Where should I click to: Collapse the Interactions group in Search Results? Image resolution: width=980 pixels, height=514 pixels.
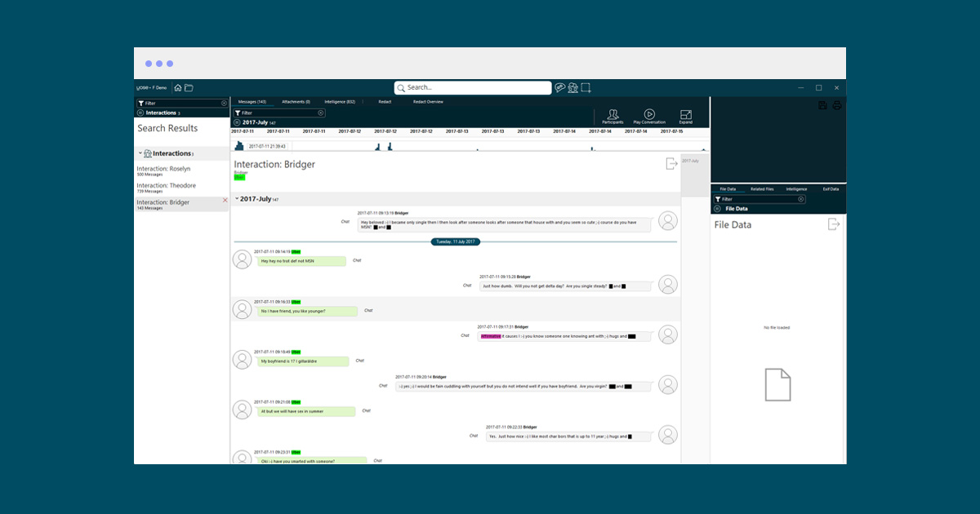tap(140, 153)
